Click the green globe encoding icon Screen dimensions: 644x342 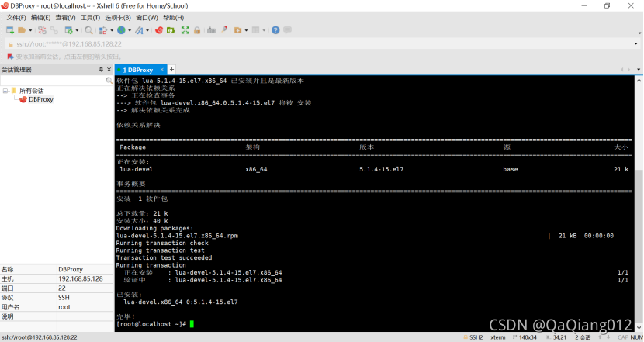click(x=121, y=30)
